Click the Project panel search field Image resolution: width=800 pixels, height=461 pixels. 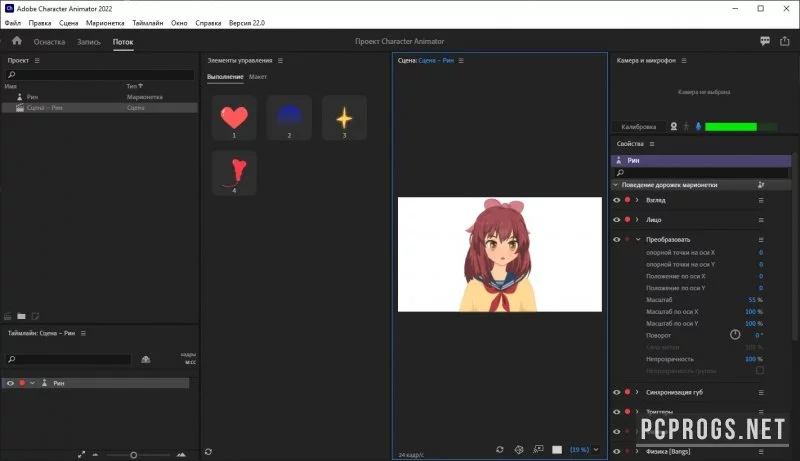click(100, 74)
